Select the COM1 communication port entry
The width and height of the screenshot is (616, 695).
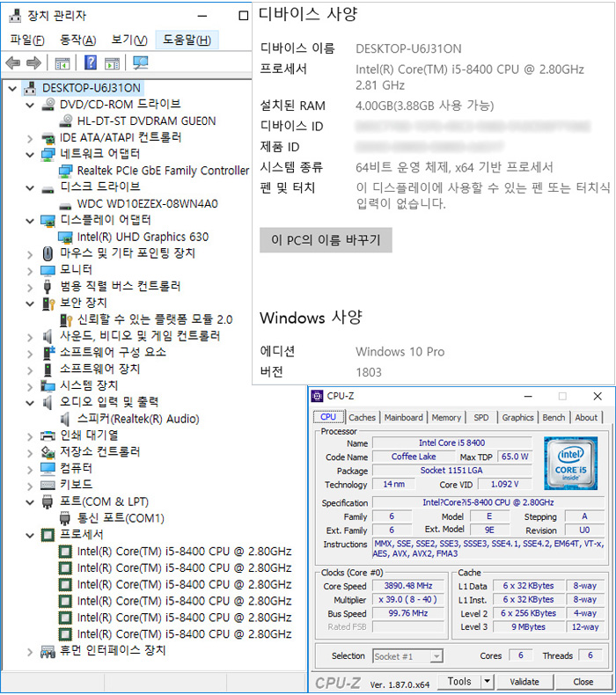[121, 518]
